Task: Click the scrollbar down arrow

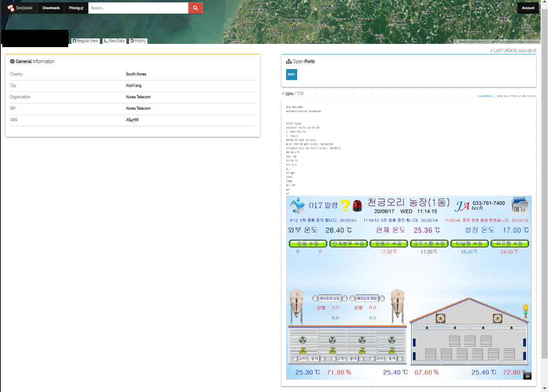Action: pyautogui.click(x=544, y=388)
